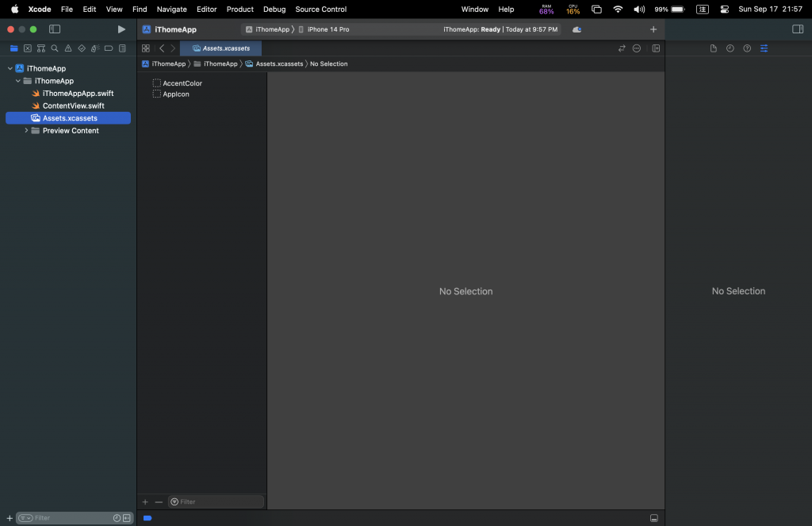The width and height of the screenshot is (812, 526).
Task: Open the Editor menu
Action: (207, 10)
